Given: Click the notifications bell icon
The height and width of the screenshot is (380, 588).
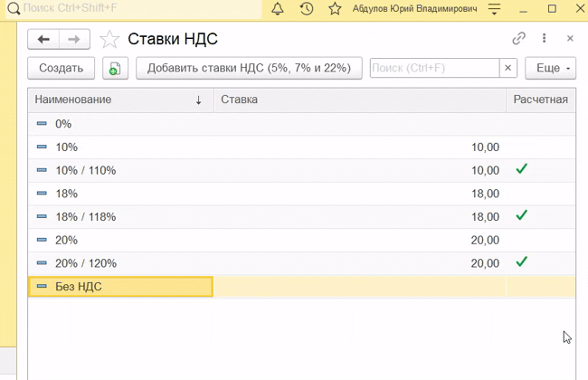Looking at the screenshot, I should [x=278, y=9].
